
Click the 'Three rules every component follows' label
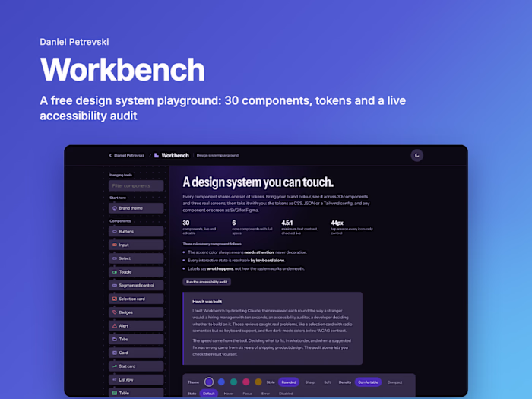(x=212, y=244)
